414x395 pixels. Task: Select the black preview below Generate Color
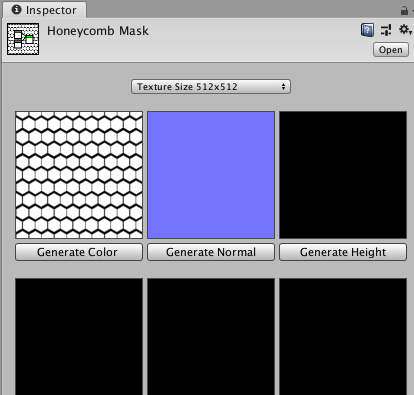click(79, 336)
